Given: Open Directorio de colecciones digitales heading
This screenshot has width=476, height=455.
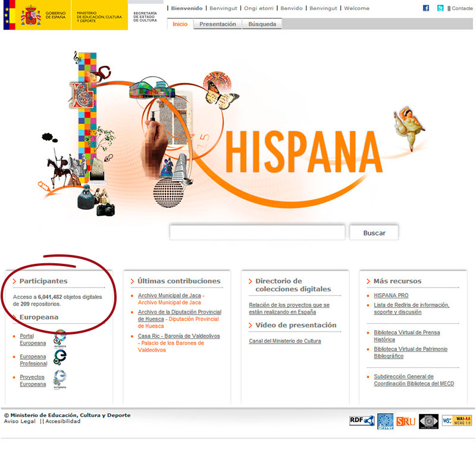Looking at the screenshot, I should 293,285.
